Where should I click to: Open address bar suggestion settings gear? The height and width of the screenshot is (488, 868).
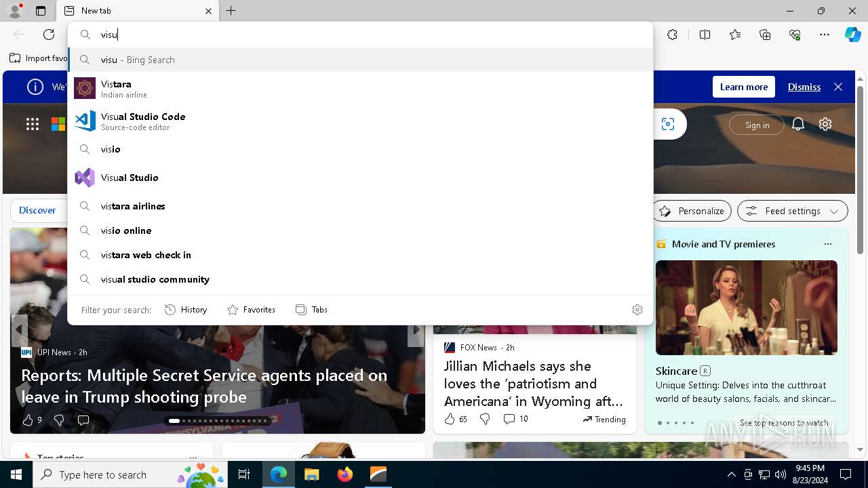637,310
